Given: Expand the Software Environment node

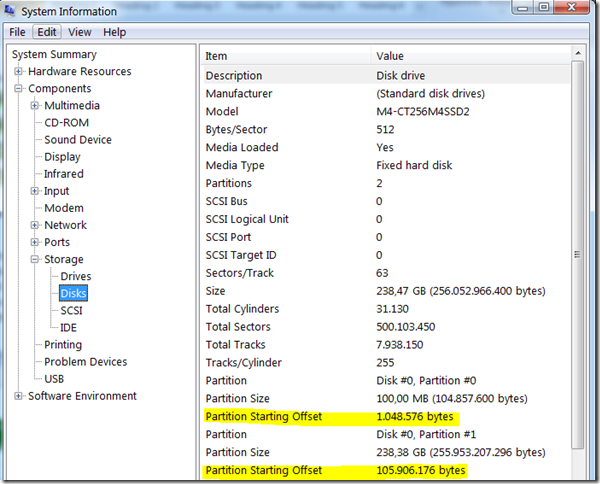Looking at the screenshot, I should [x=19, y=396].
